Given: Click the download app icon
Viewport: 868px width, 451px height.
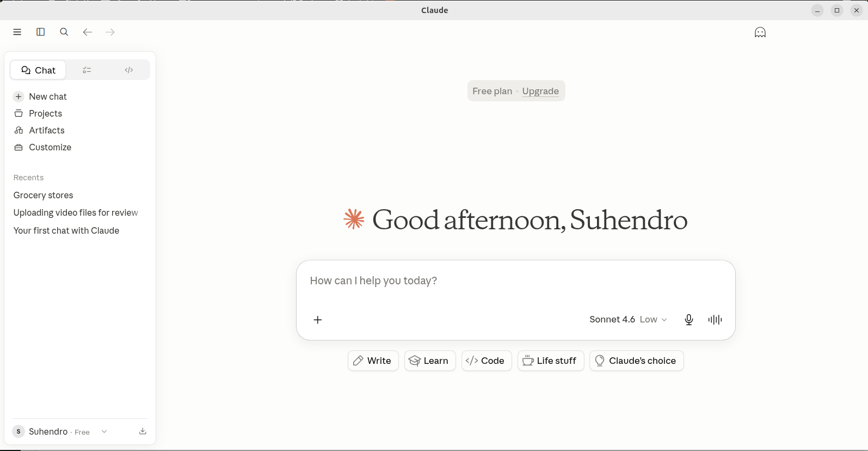Looking at the screenshot, I should coord(143,431).
